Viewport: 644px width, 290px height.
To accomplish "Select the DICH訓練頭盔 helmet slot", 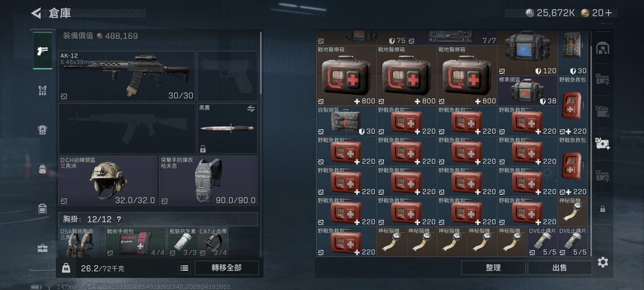I will [x=108, y=181].
